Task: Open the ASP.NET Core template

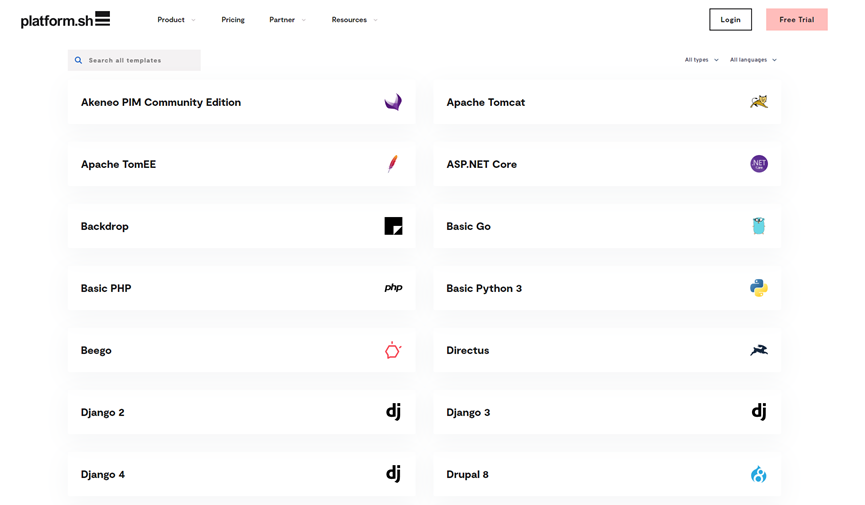Action: pos(607,164)
